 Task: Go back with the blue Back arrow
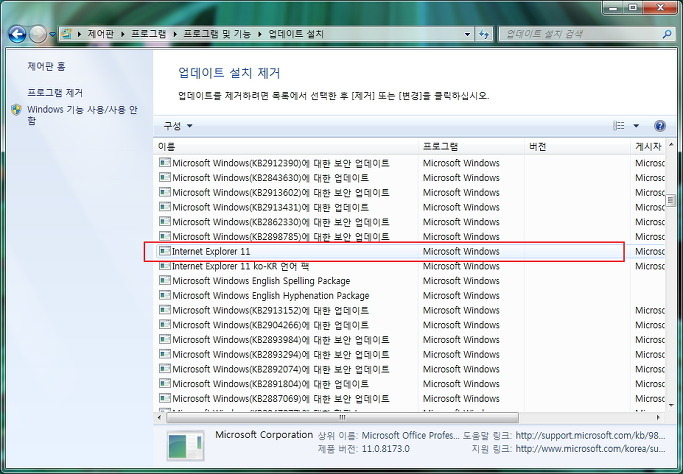click(17, 34)
